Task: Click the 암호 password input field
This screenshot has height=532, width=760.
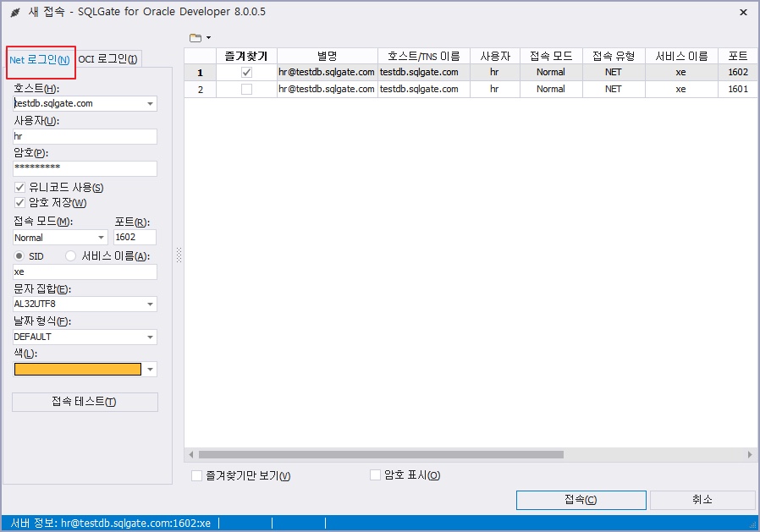Action: click(x=85, y=168)
